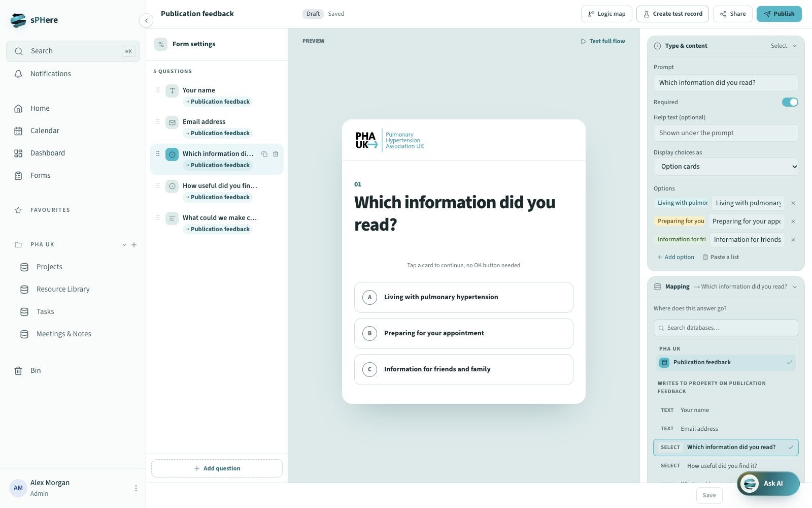This screenshot has height=508, width=812.
Task: Click the plus icon next to PHA UK
Action: 134,244
